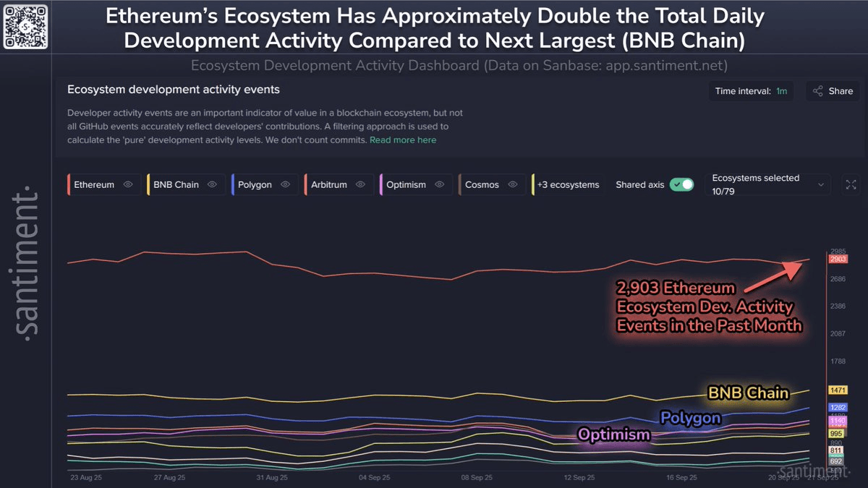This screenshot has width=868, height=488.
Task: Hide the Ethereum series with eye icon
Action: click(128, 185)
